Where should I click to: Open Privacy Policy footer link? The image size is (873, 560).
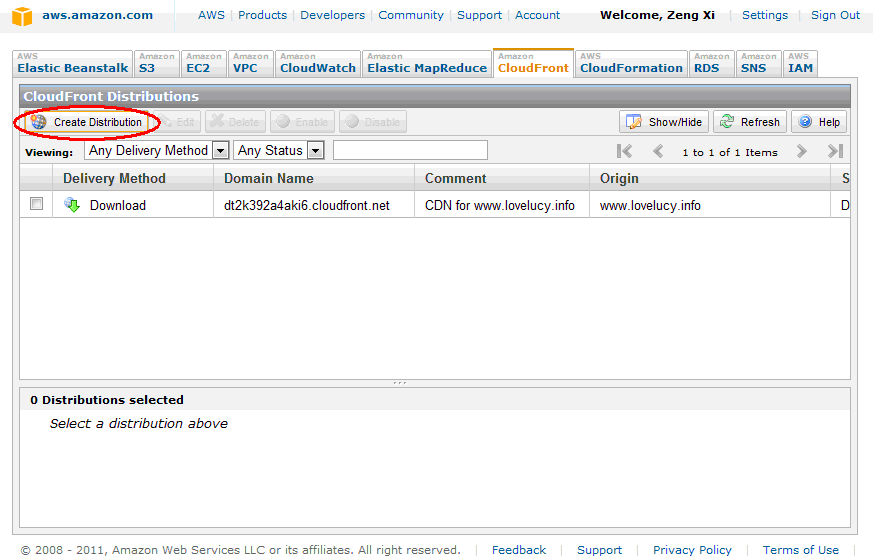click(x=692, y=550)
